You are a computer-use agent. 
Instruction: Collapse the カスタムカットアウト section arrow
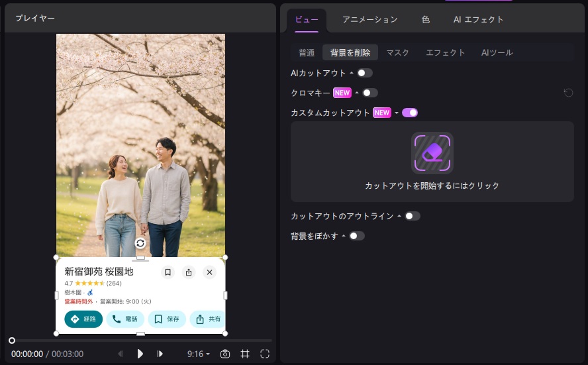pos(397,113)
